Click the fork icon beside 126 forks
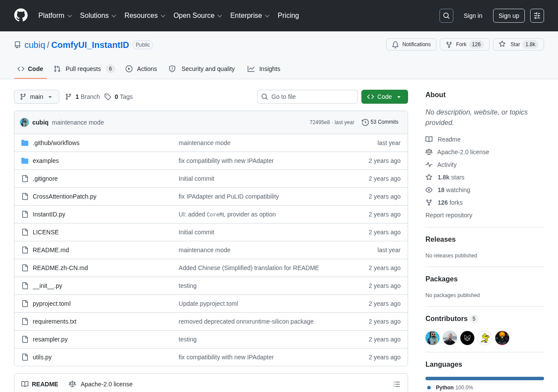This screenshot has width=558, height=392. point(429,203)
